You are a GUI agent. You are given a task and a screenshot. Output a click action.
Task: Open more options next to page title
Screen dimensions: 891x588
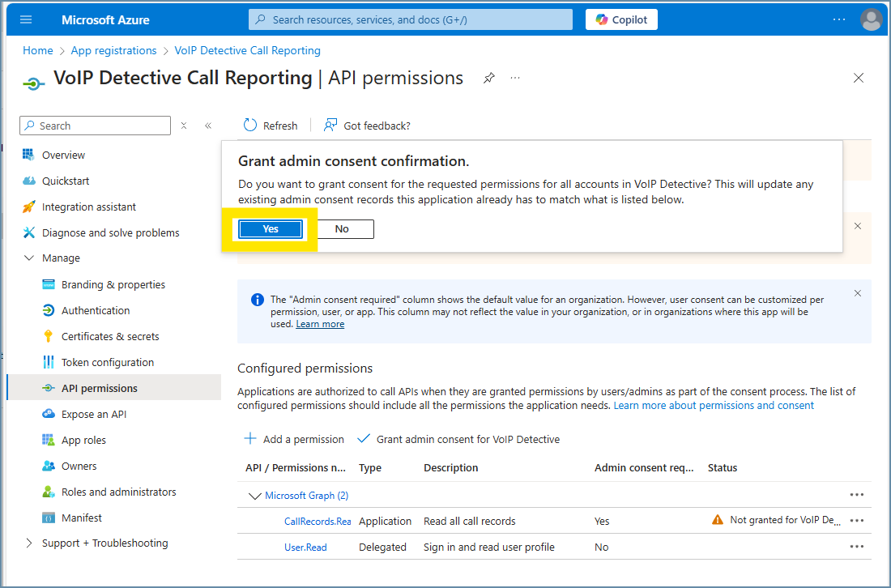pos(515,78)
